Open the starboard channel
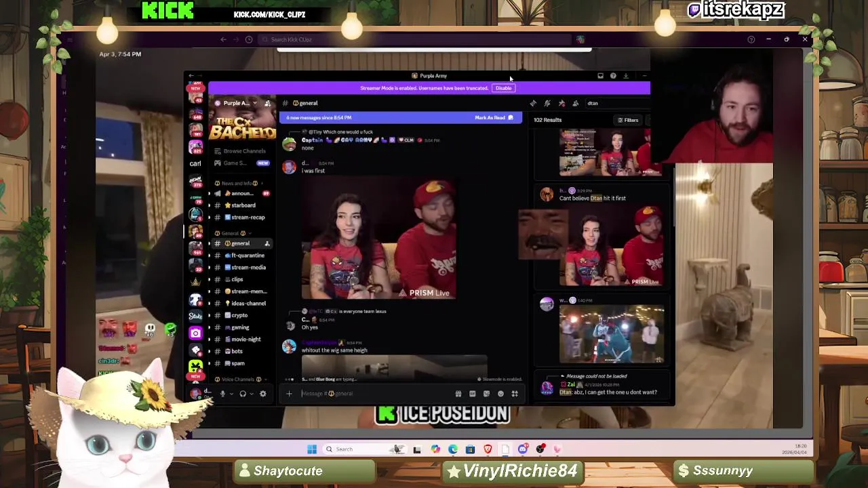The height and width of the screenshot is (488, 868). [241, 205]
